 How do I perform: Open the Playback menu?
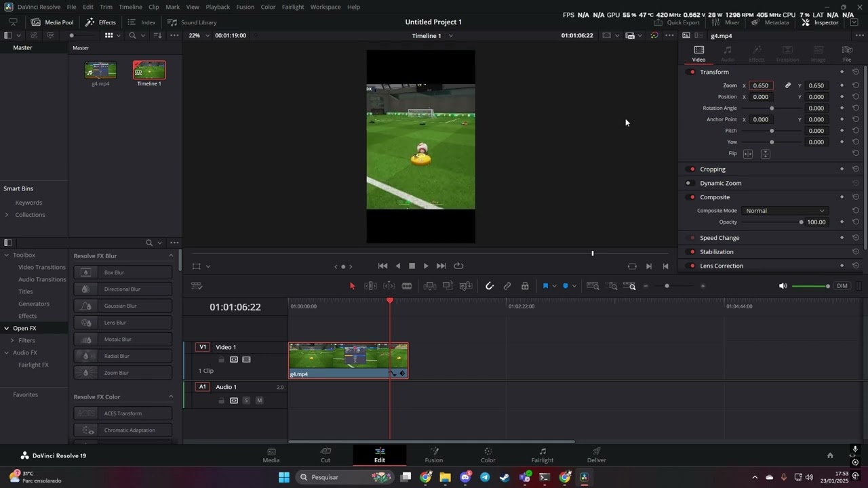coord(218,7)
